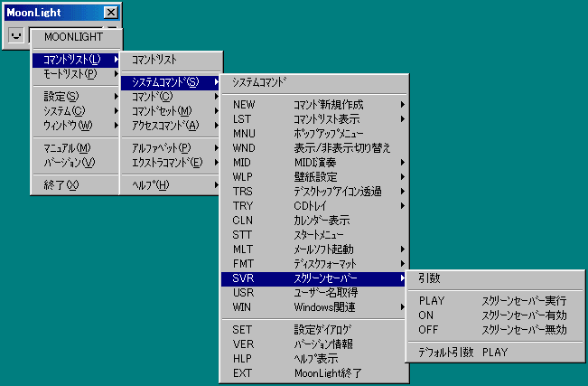Expand arrow beside TRY CDトレイ
The width and height of the screenshot is (588, 386).
[x=402, y=206]
